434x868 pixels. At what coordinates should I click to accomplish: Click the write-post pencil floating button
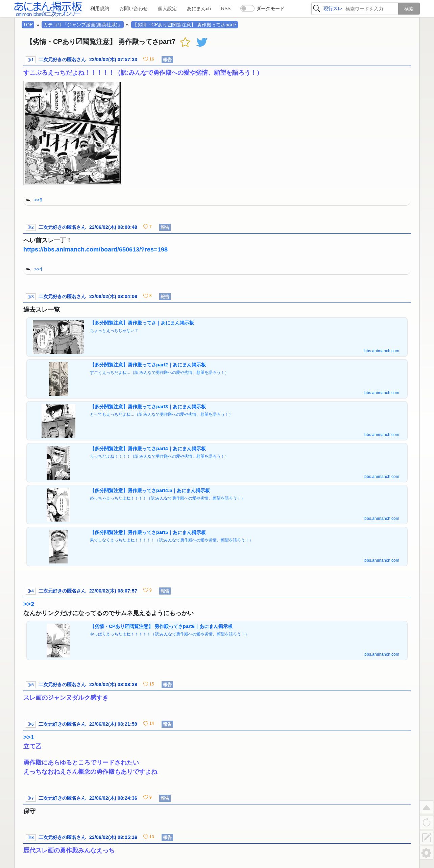[427, 837]
